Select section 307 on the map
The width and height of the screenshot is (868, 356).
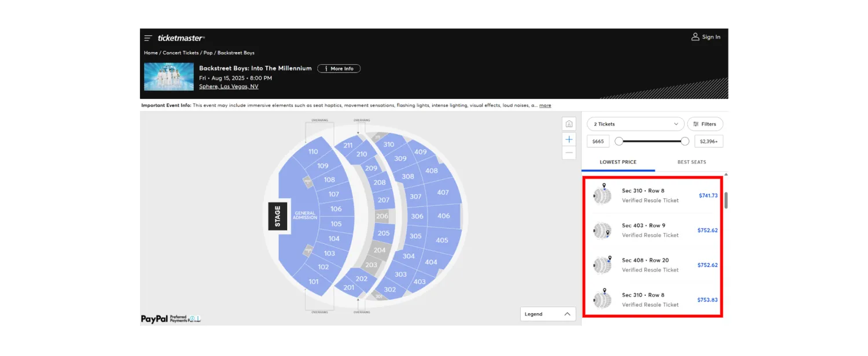(x=415, y=196)
